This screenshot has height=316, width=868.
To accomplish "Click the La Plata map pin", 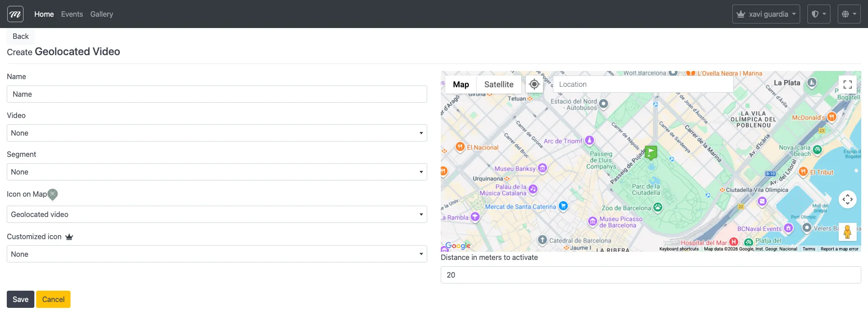I will click(x=812, y=83).
